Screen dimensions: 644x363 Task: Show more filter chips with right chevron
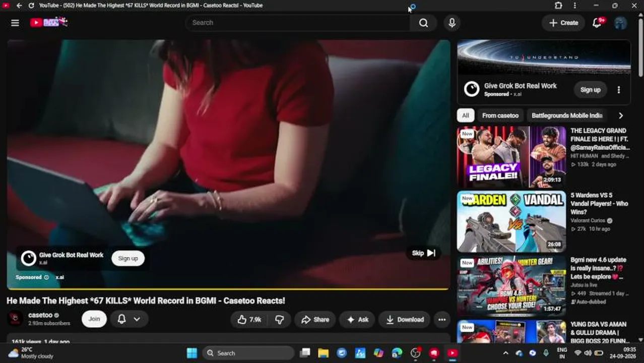(x=620, y=115)
